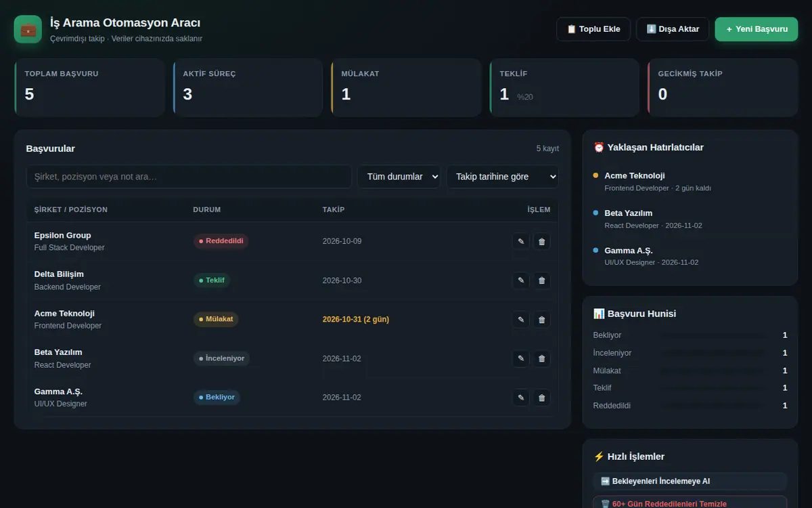Click the Bekliyor status badge for Gamma
Screen dimensions: 812x508
click(217, 398)
